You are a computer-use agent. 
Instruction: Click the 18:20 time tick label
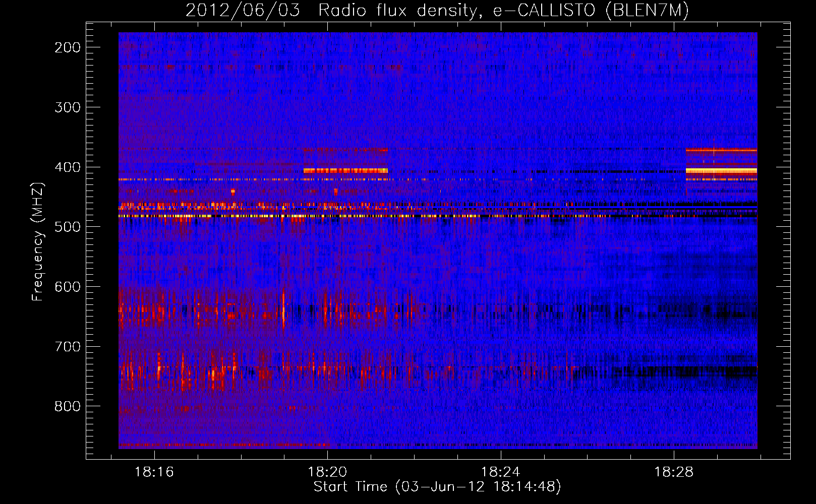click(327, 472)
